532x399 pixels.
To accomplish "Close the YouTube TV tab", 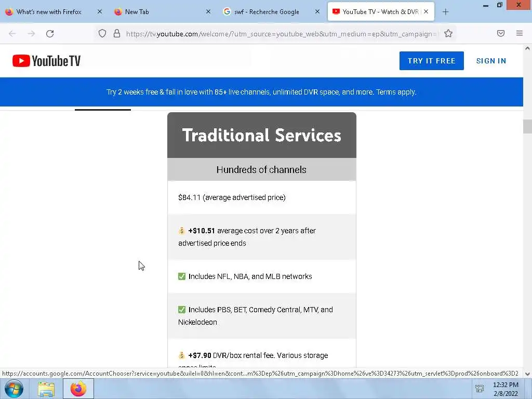I will [x=426, y=11].
